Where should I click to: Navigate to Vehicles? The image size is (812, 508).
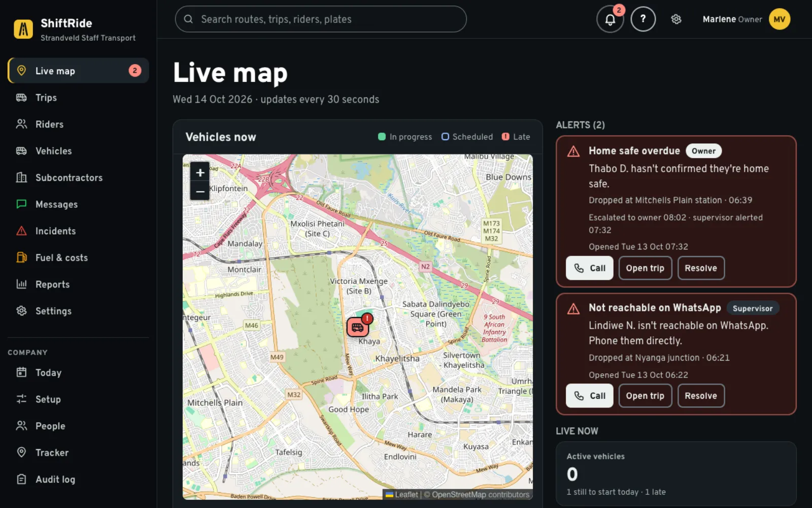[x=79, y=151]
